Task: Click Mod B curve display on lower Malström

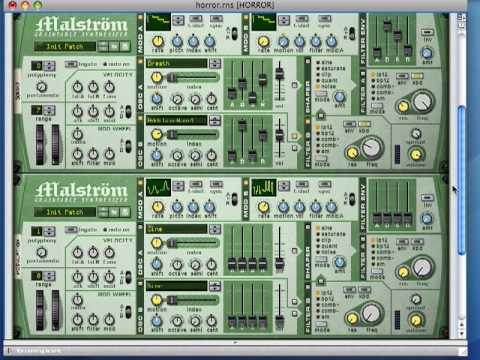Action: pyautogui.click(x=264, y=187)
